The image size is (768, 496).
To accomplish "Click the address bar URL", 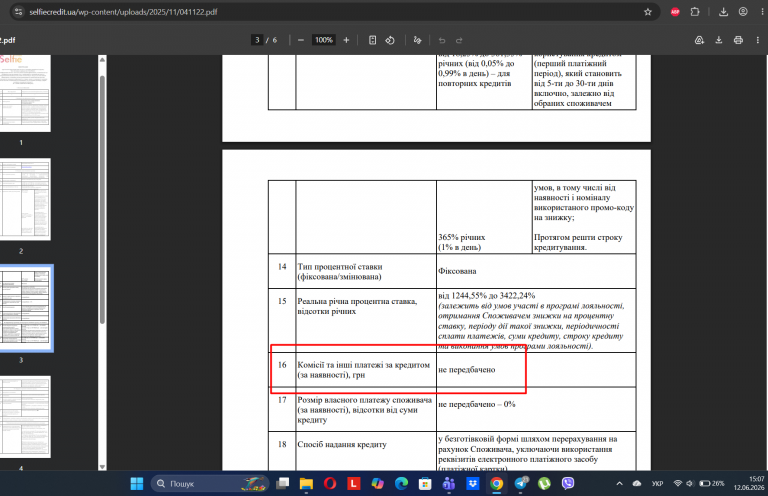I will tap(123, 12).
